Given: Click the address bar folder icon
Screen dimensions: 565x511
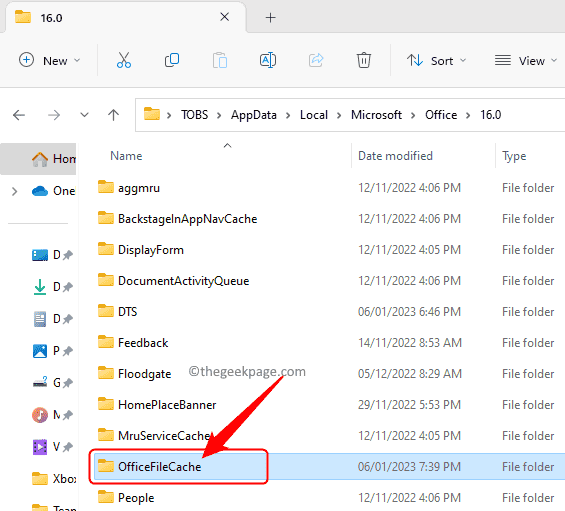Looking at the screenshot, I should pos(152,114).
